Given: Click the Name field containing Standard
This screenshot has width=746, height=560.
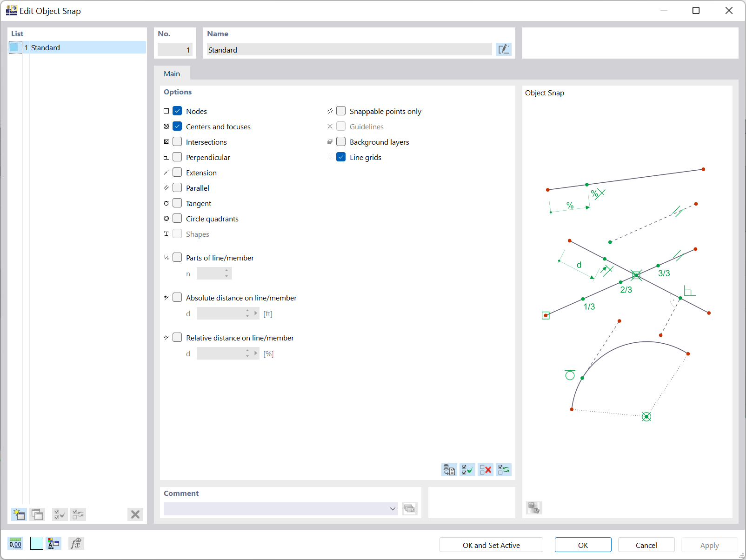Looking at the screenshot, I should click(349, 50).
